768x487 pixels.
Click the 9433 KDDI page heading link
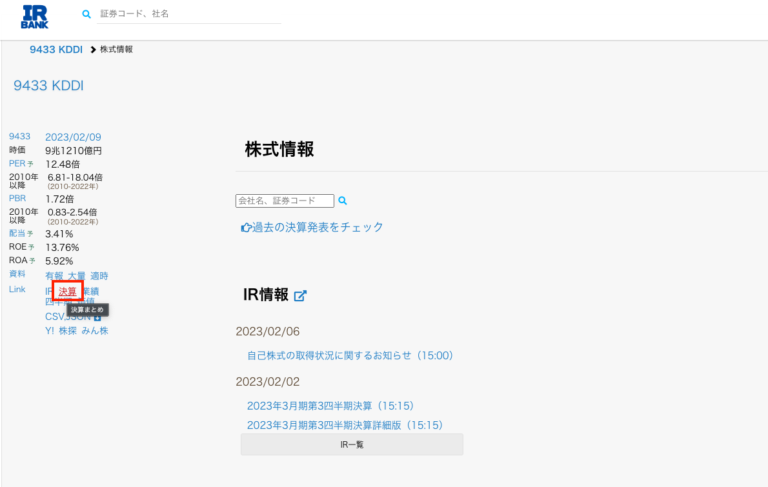point(48,86)
